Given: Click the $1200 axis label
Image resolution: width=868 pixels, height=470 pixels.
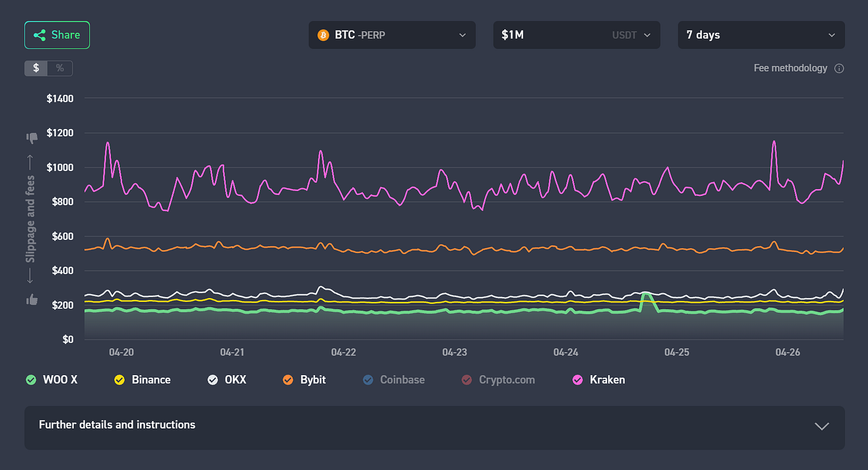Looking at the screenshot, I should (x=60, y=133).
